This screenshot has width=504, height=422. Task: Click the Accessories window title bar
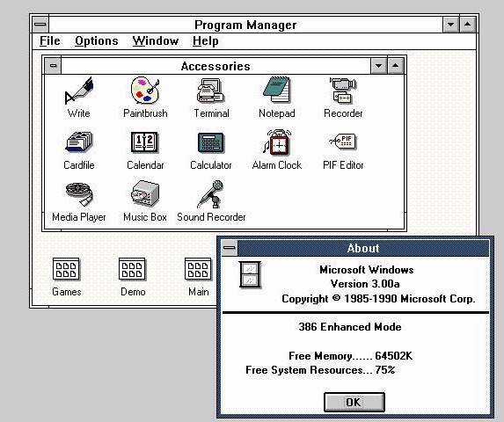click(215, 66)
